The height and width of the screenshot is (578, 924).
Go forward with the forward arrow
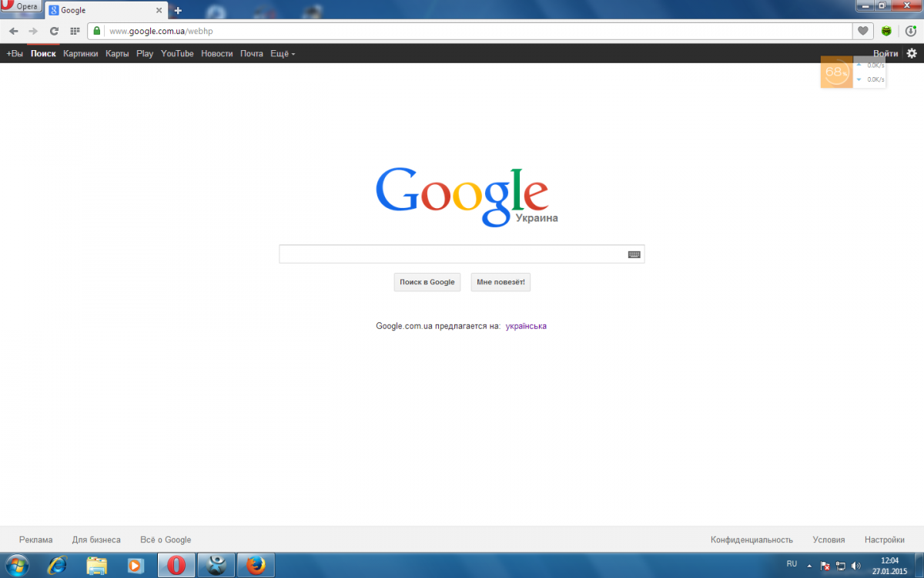33,31
